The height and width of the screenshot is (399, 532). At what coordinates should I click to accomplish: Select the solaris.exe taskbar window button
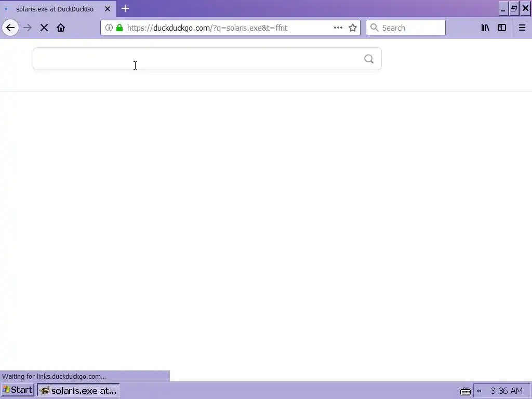pyautogui.click(x=78, y=390)
